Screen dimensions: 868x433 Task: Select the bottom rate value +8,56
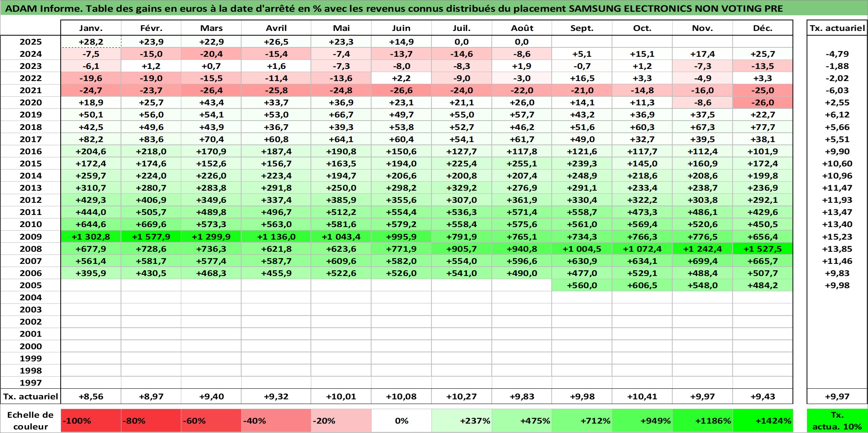click(91, 397)
